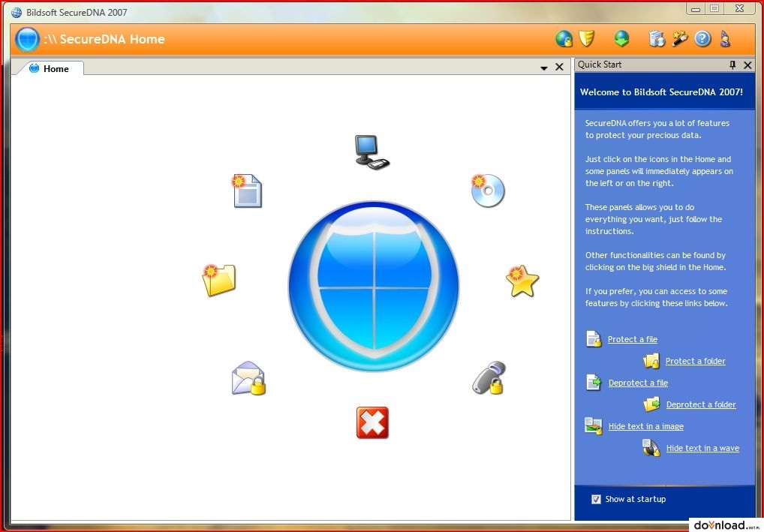This screenshot has width=764, height=532.
Task: Pin the Quick Start panel
Action: tap(732, 65)
